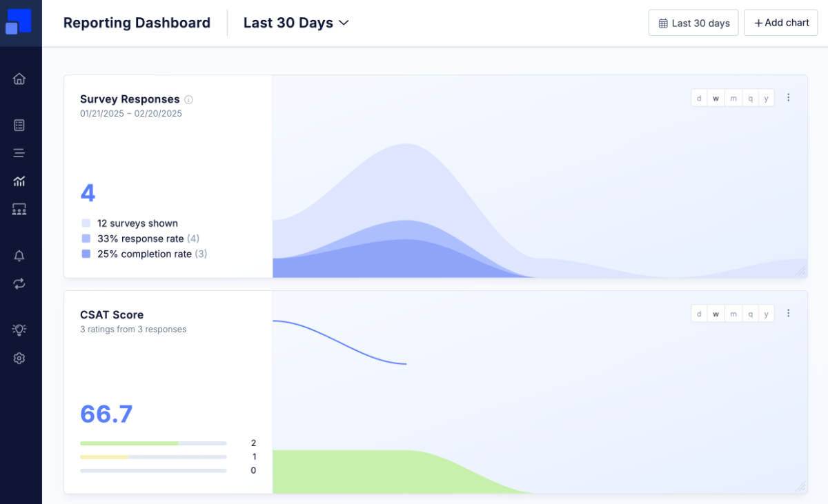Click the date range 01/21/2025 – 02/20/2025
828x504 pixels.
point(131,114)
